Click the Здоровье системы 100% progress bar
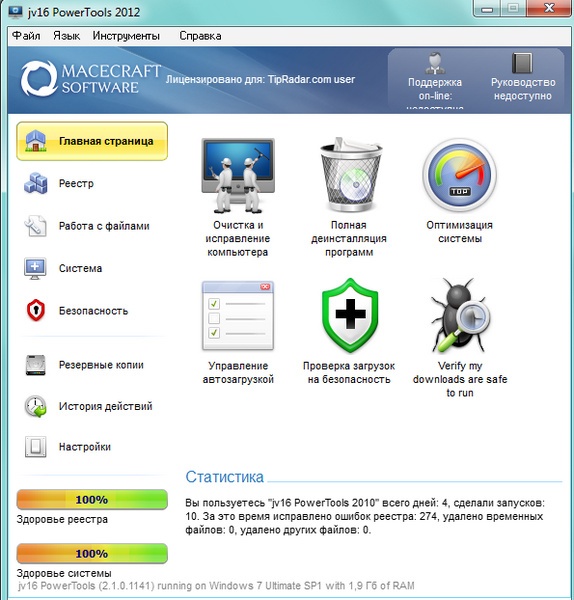The height and width of the screenshot is (600, 574). (x=92, y=553)
